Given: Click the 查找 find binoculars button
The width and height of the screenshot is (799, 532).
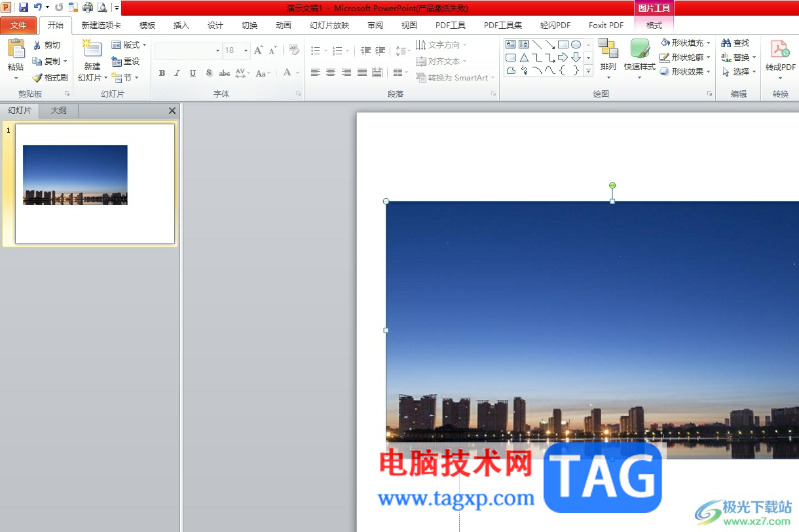Looking at the screenshot, I should (735, 43).
